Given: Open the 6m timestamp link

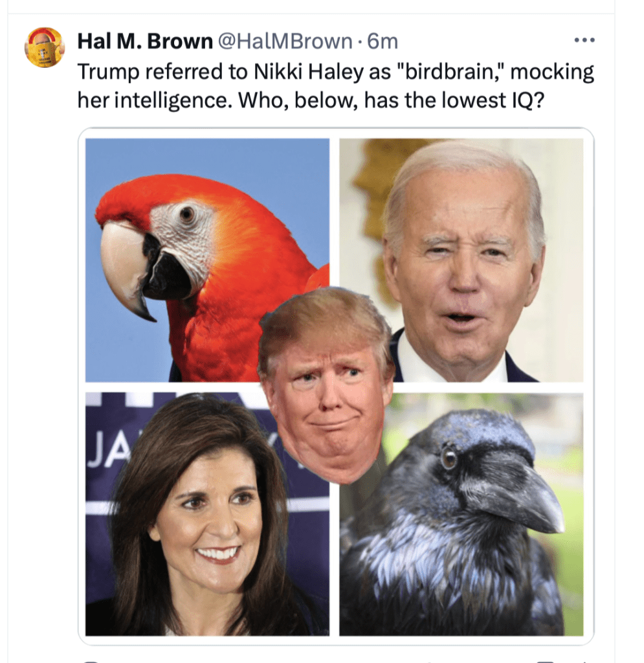Looking at the screenshot, I should pos(383,41).
